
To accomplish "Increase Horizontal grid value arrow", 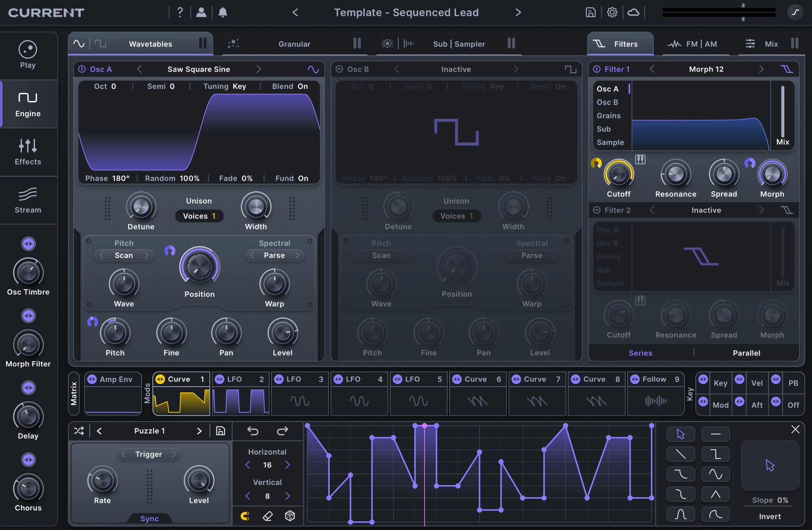I will click(x=287, y=465).
